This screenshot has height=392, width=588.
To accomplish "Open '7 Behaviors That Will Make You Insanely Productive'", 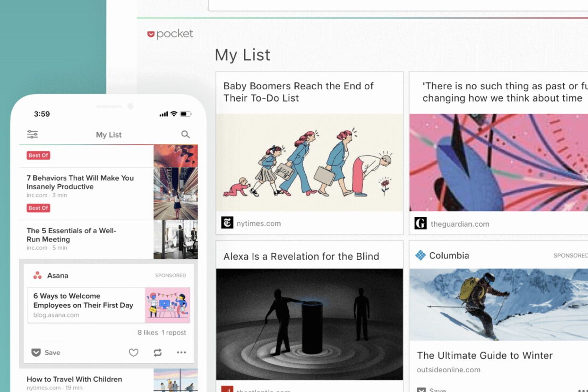I will (x=80, y=182).
